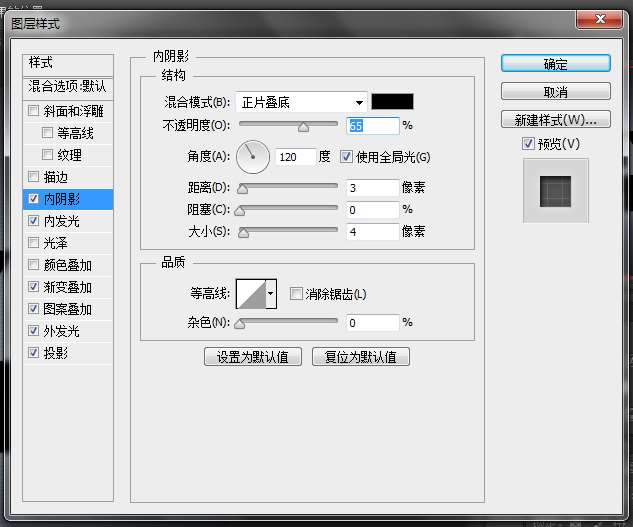Select 混合选项:默认 list item
This screenshot has width=633, height=527.
coord(68,87)
